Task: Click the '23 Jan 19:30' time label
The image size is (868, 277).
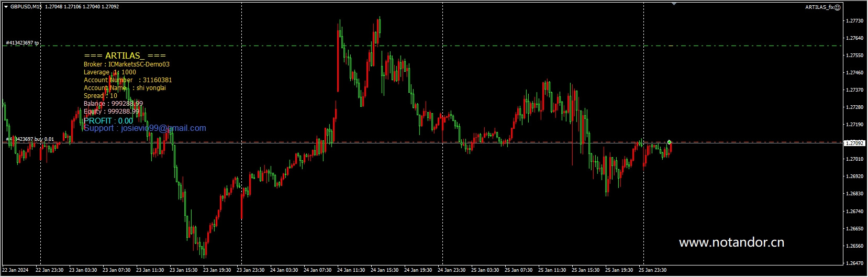Action: pyautogui.click(x=217, y=271)
